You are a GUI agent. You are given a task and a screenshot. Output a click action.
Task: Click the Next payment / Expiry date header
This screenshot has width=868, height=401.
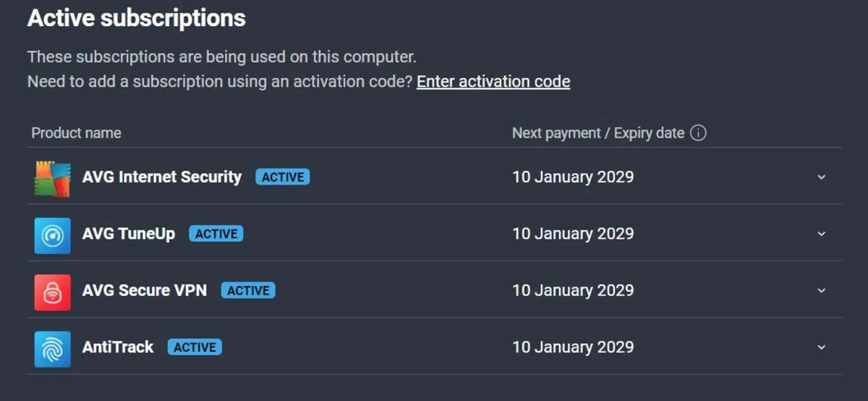(598, 133)
